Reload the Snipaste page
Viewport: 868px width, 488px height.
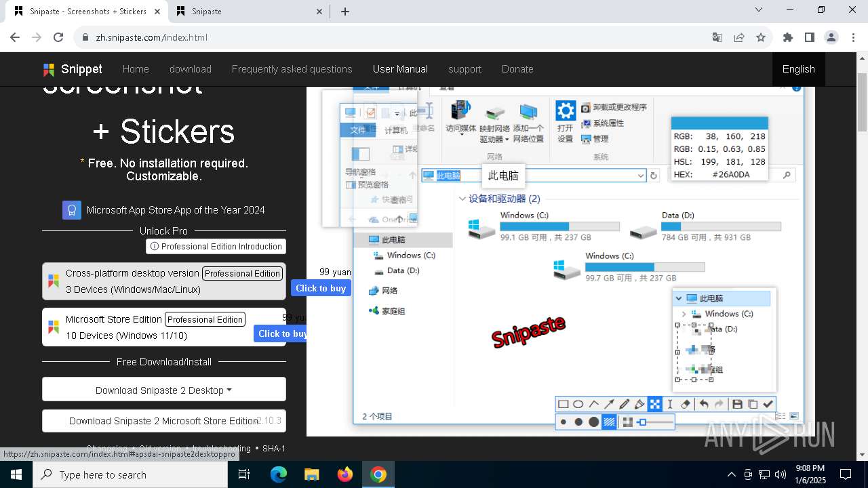click(x=58, y=37)
